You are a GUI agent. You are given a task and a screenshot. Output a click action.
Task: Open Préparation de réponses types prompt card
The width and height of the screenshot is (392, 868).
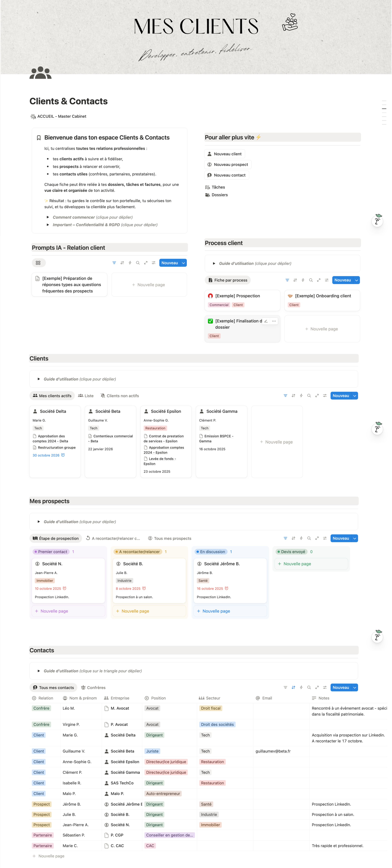(70, 285)
